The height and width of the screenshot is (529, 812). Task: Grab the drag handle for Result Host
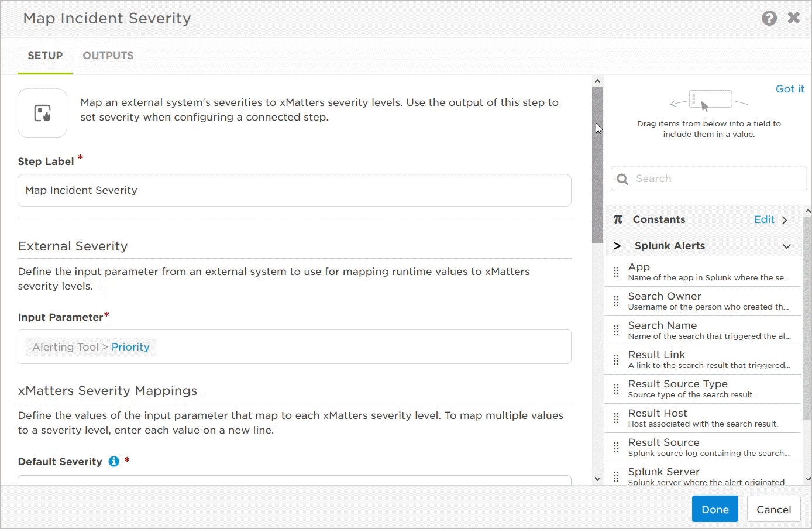pyautogui.click(x=616, y=418)
